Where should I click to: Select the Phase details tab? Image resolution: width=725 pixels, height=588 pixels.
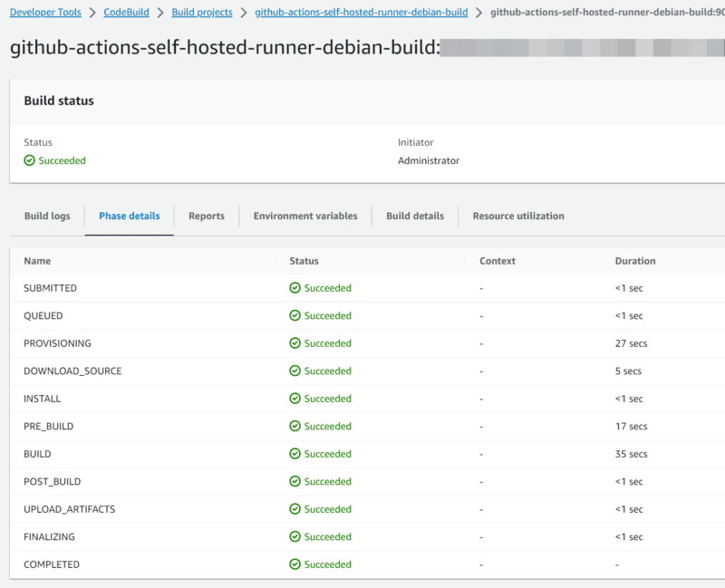pyautogui.click(x=130, y=216)
